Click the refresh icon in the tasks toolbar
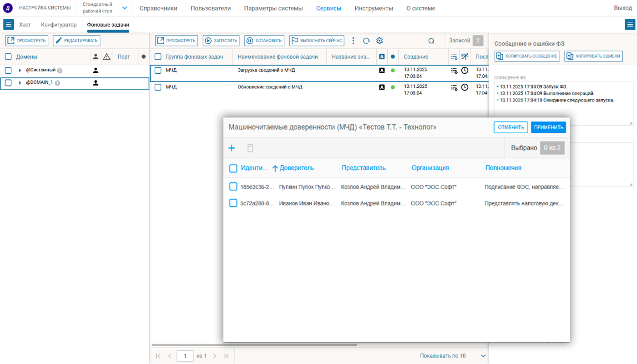Image resolution: width=637 pixels, height=364 pixels. (366, 41)
